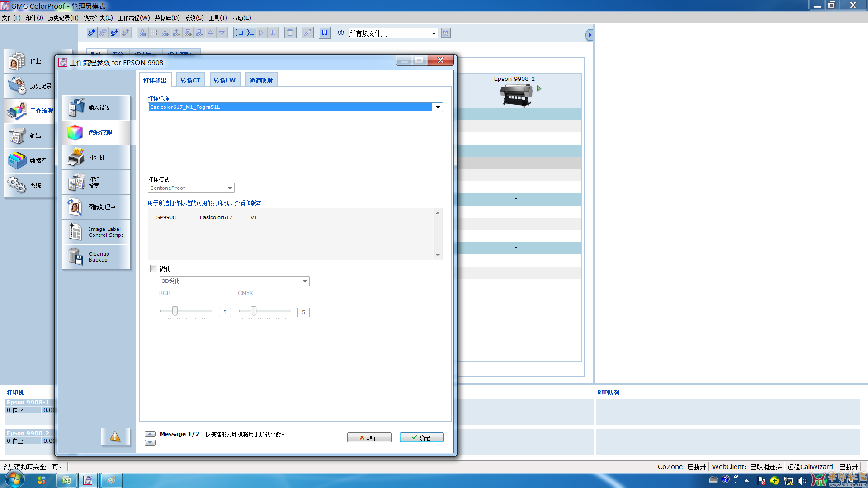Click the blue double-bar columns icon
868x488 pixels.
pyautogui.click(x=325, y=33)
